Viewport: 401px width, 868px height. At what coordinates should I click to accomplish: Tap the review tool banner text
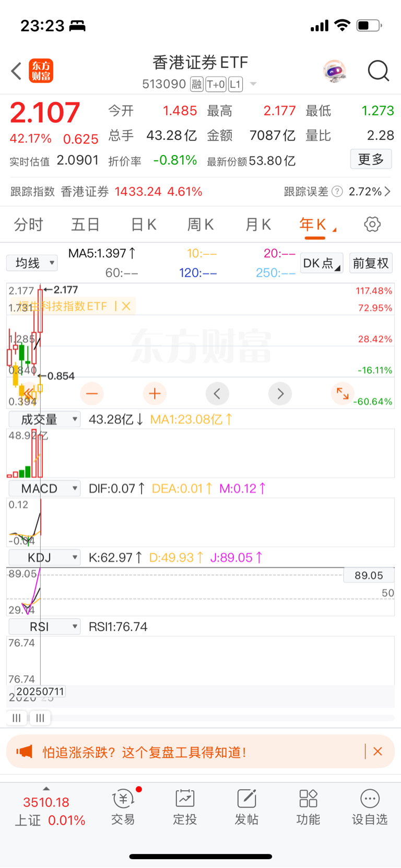tap(144, 752)
